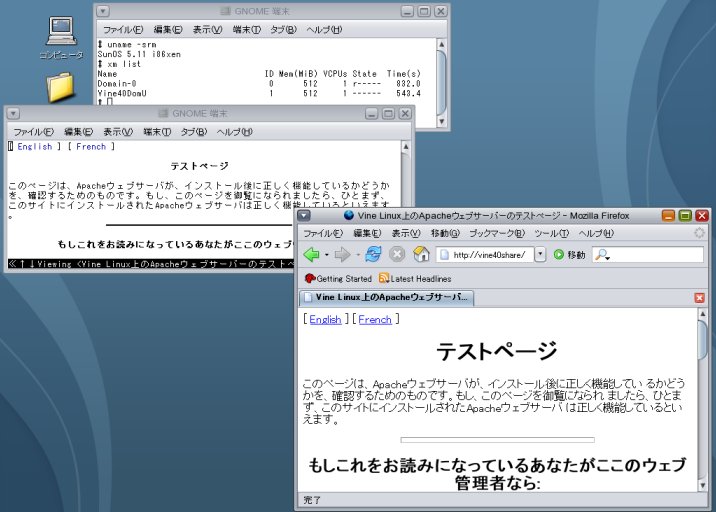Image resolution: width=716 pixels, height=512 pixels.
Task: Click English link in lower terminal browser
Action: 35,147
